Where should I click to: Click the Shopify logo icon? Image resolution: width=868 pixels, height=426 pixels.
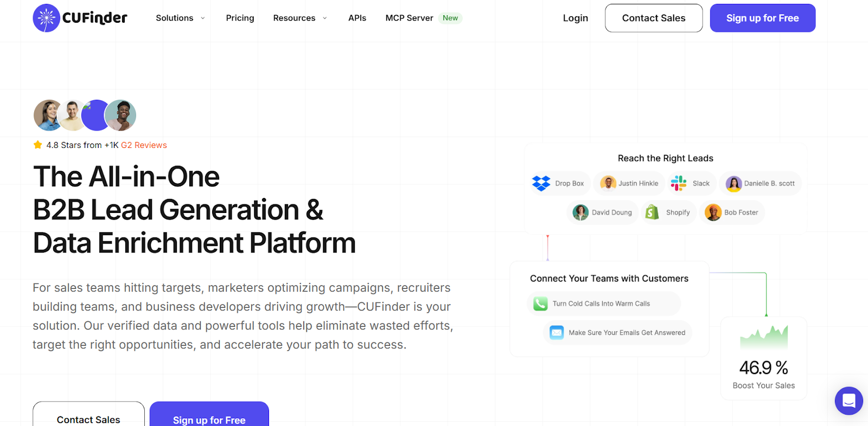coord(652,212)
